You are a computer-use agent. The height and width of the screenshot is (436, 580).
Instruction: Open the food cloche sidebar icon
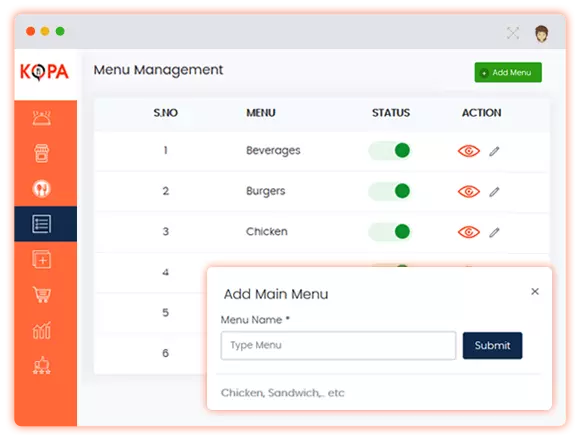[42, 118]
